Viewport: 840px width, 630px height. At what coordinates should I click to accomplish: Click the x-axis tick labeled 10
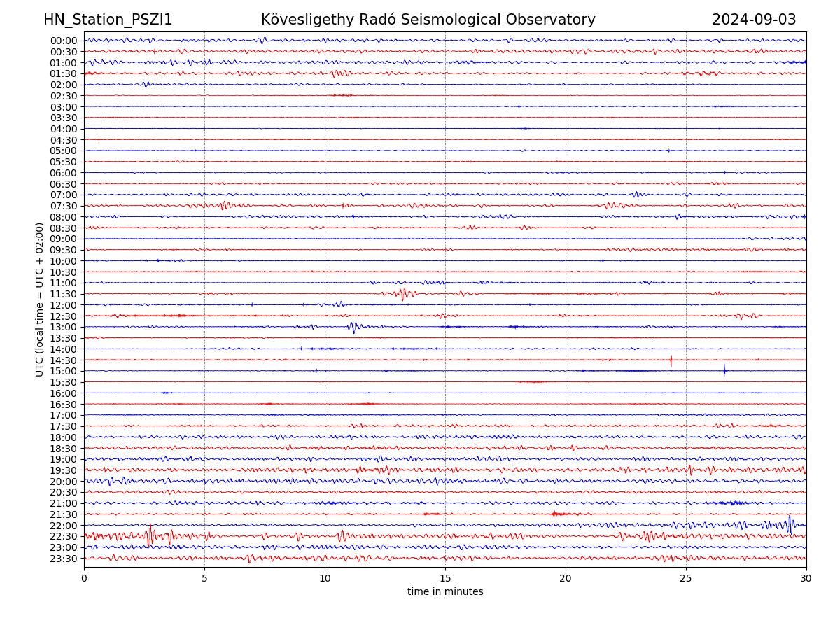[x=325, y=579]
